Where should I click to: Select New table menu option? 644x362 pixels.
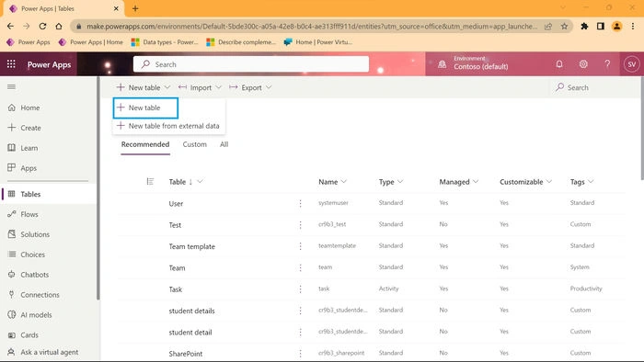coord(145,107)
